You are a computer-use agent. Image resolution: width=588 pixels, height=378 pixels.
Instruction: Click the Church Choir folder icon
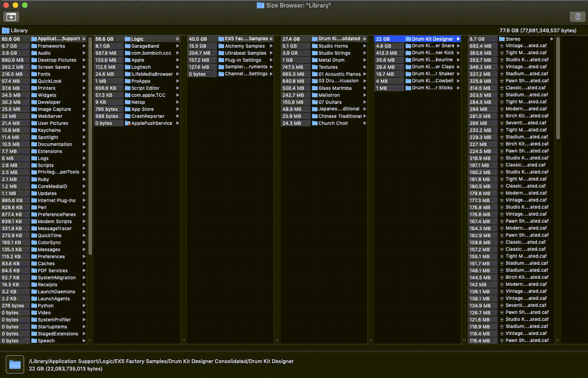tap(315, 123)
